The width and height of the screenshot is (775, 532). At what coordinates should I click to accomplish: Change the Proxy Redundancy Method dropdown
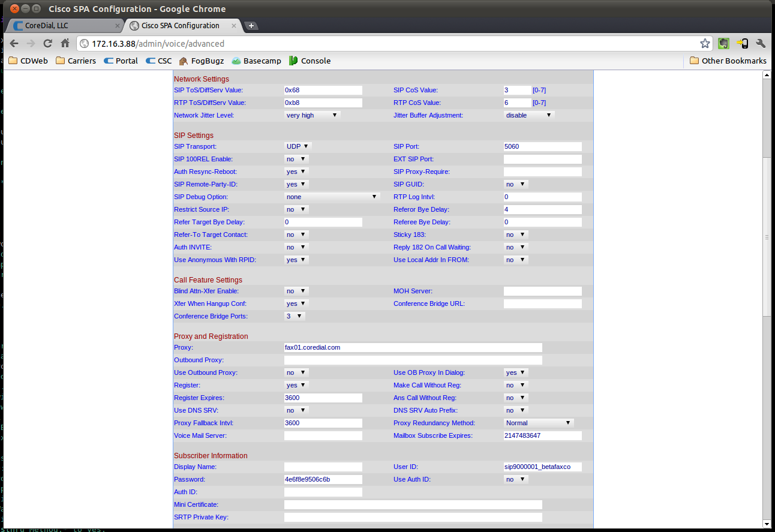tap(539, 423)
